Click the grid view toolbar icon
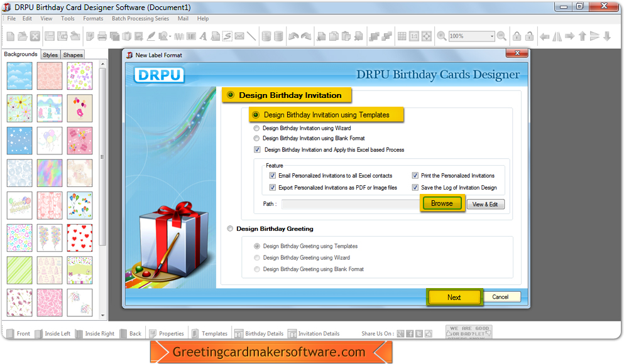Viewport: 624px width, 364px height. coord(402,36)
